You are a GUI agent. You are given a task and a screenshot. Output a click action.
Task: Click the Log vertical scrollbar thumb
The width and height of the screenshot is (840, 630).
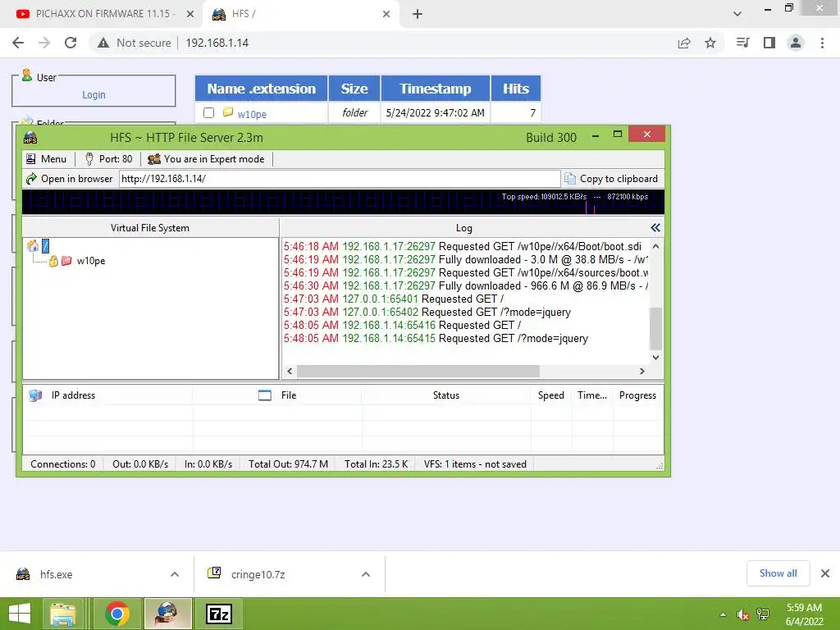pyautogui.click(x=655, y=328)
